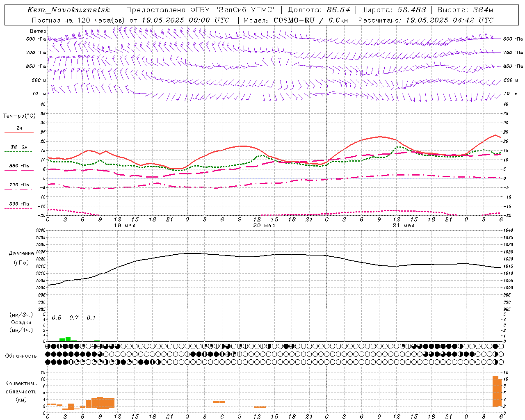This screenshot has height=420, width=525.
Task: Click the forecast start time 19.05.2025 00:00 UTC
Action: point(186,20)
